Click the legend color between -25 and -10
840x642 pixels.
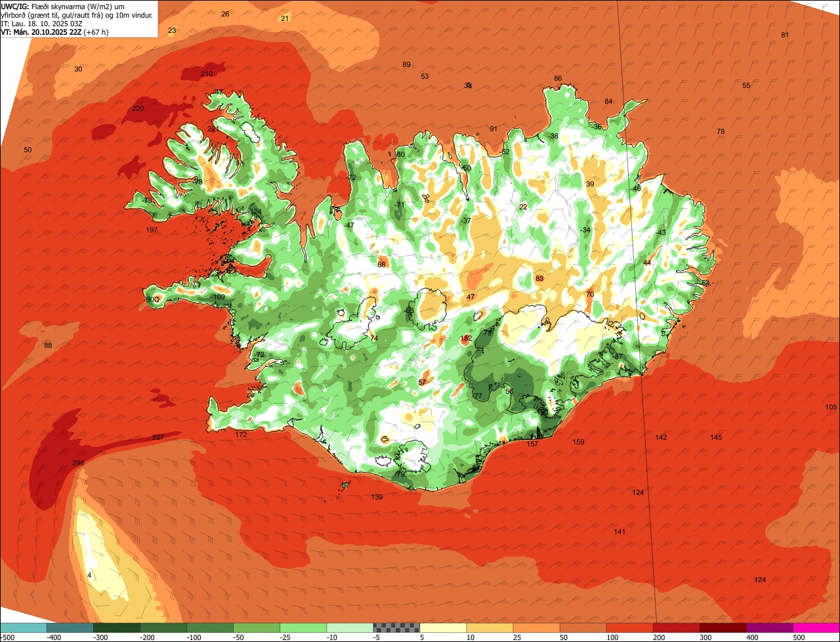(304, 628)
